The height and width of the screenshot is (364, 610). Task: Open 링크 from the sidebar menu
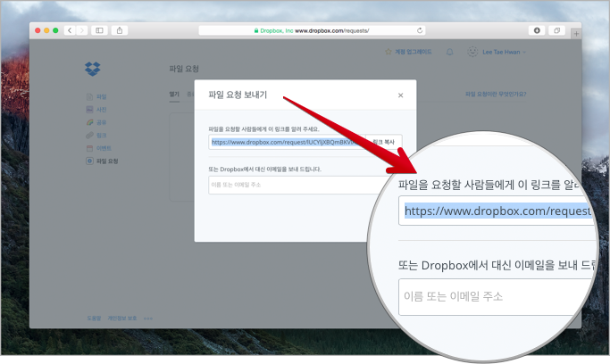tap(102, 136)
